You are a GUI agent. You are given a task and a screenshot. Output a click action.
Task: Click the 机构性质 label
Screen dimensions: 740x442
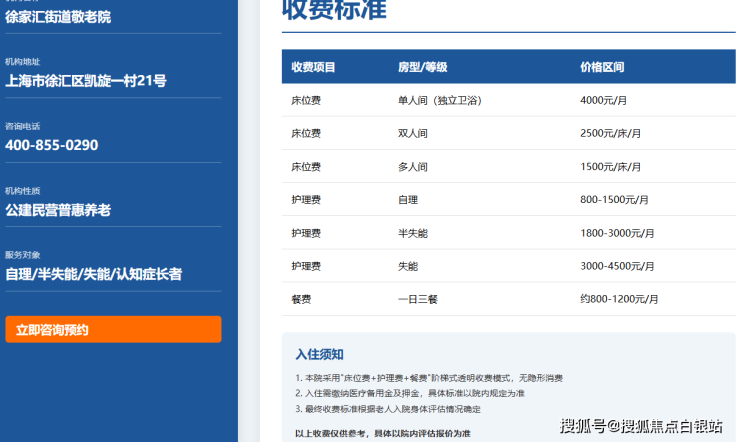[x=23, y=191]
